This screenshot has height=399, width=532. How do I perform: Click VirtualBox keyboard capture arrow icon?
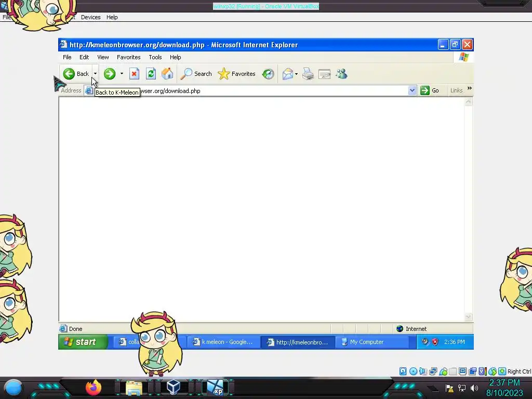(502, 371)
